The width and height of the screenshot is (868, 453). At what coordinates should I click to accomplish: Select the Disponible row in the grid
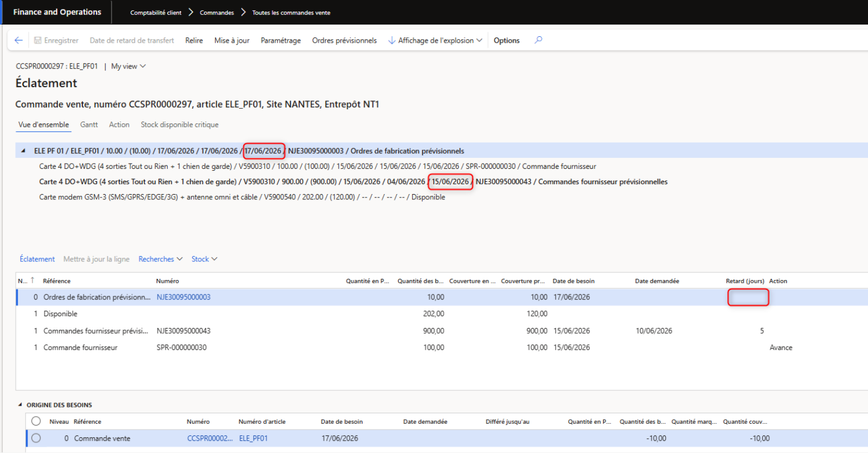pyautogui.click(x=442, y=314)
